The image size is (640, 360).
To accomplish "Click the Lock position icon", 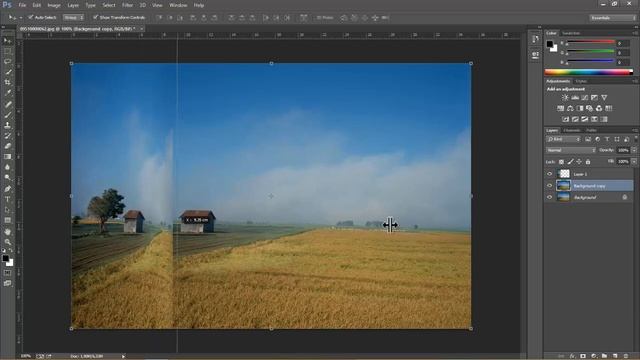I will click(579, 162).
